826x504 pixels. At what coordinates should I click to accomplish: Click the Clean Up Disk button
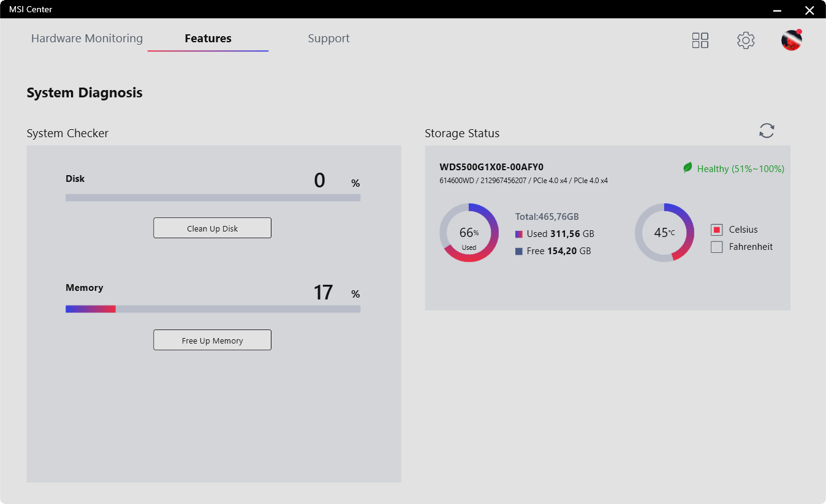pos(212,228)
